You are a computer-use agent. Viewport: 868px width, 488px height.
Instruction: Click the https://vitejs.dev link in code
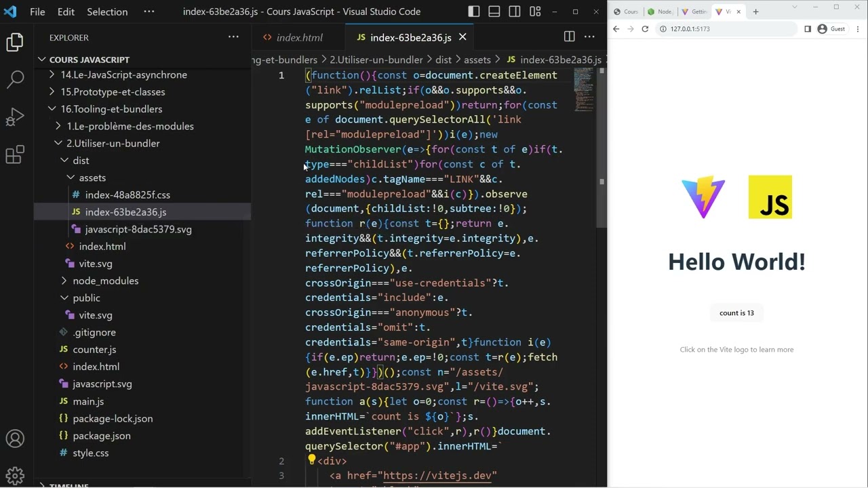pos(439,475)
